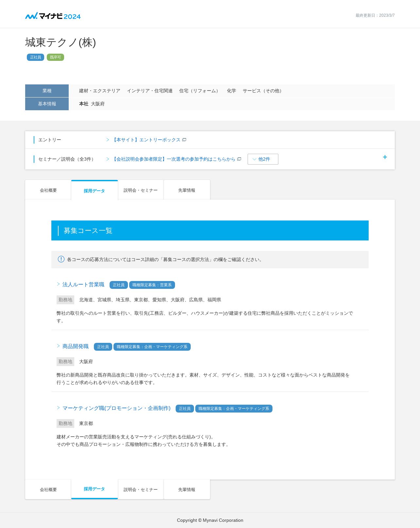
Task: Click 正社員 tag on 商品開発職
Action: [x=103, y=347]
